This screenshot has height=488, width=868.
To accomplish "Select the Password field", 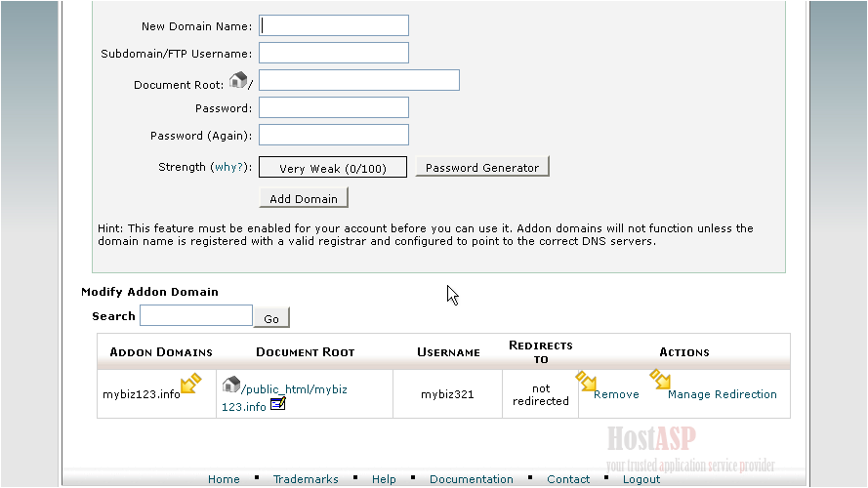I will [333, 107].
